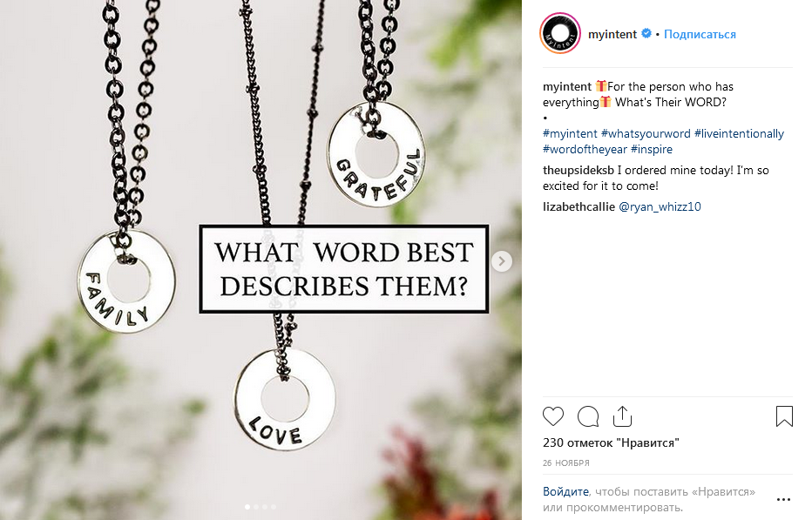812x520 pixels.
Task: Open the three-dots more options menu
Action: 783,499
